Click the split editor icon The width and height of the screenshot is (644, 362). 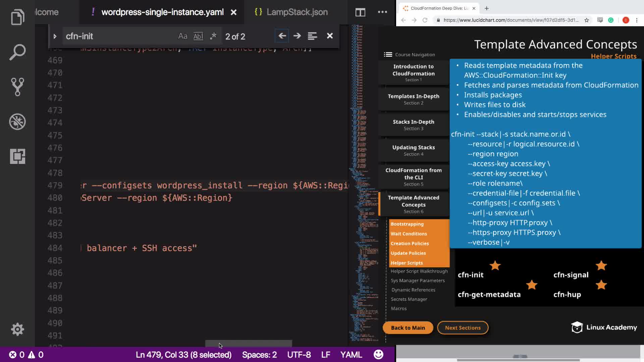click(360, 12)
